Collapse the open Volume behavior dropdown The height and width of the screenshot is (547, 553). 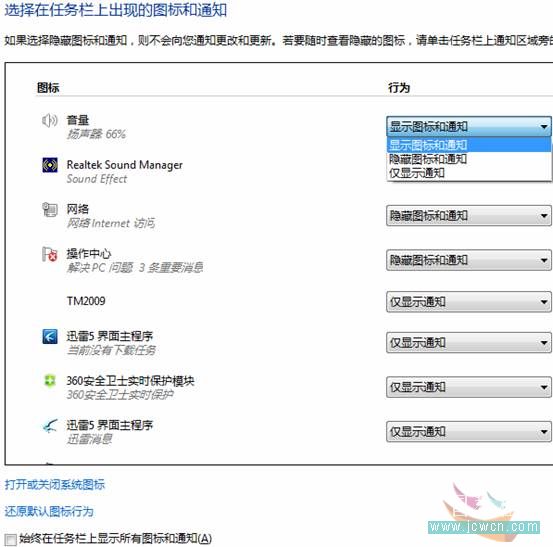[x=469, y=127]
